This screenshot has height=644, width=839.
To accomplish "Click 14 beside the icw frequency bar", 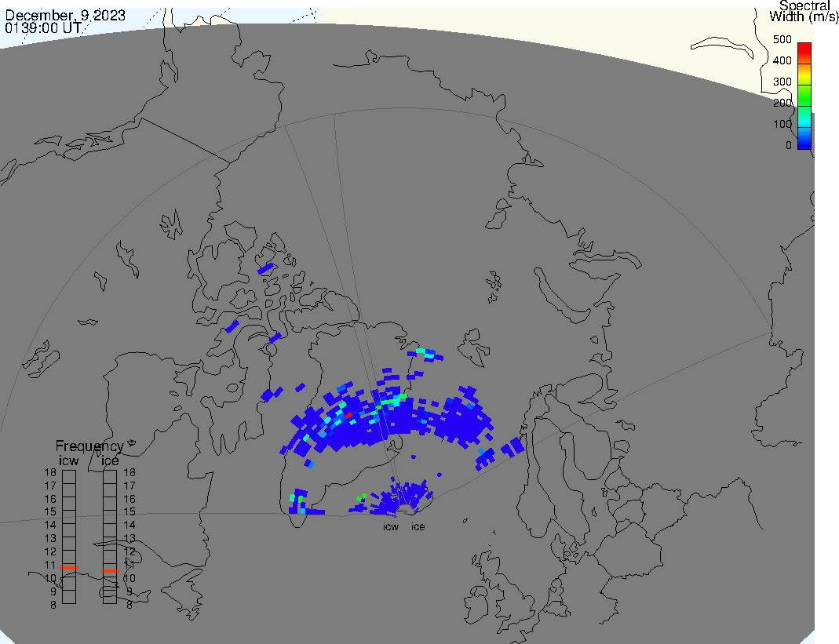I will (50, 526).
